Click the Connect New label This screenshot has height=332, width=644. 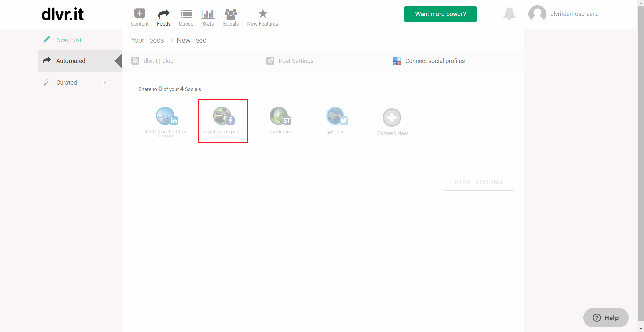(x=392, y=133)
